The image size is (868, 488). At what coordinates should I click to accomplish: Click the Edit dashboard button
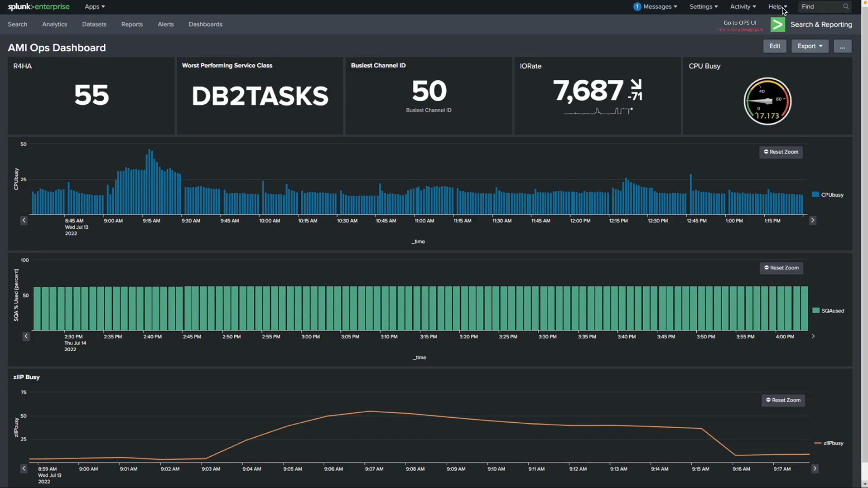(775, 46)
